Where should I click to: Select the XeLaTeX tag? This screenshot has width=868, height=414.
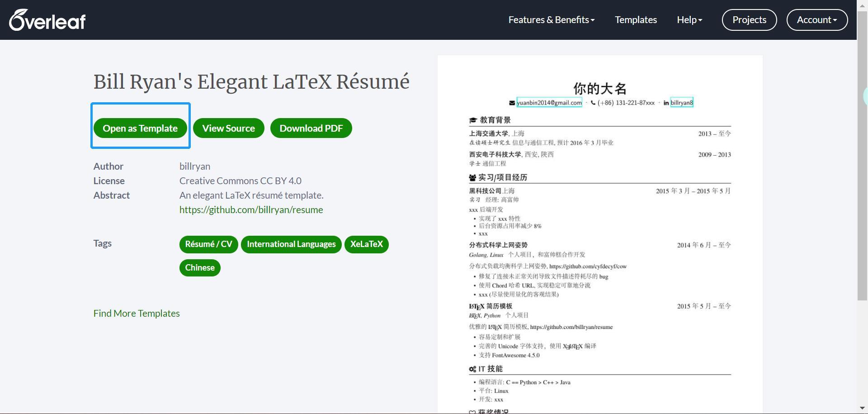coord(366,244)
